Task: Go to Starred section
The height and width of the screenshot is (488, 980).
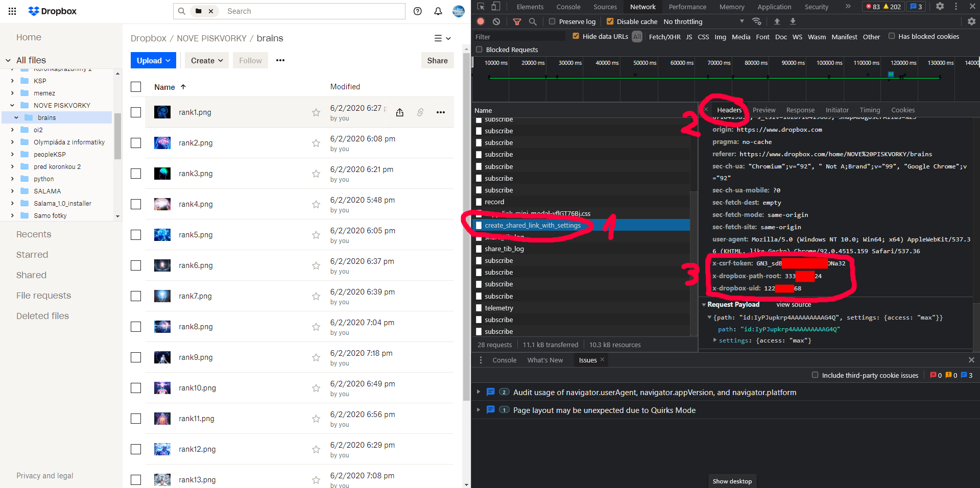Action: pyautogui.click(x=32, y=255)
